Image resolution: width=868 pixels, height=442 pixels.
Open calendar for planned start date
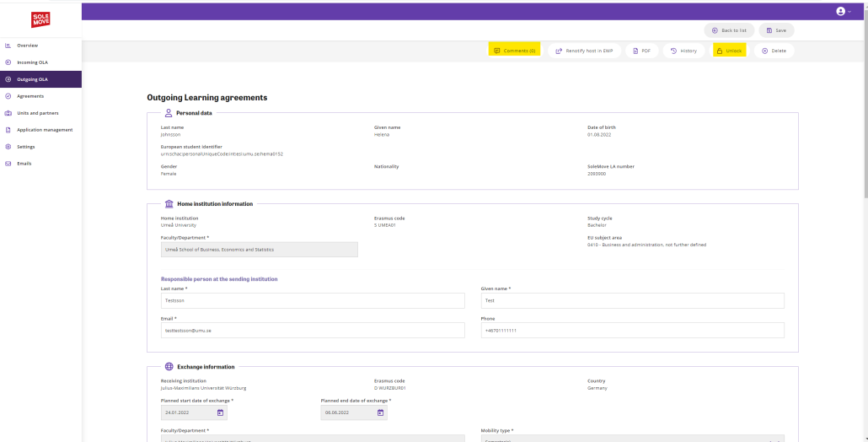220,412
